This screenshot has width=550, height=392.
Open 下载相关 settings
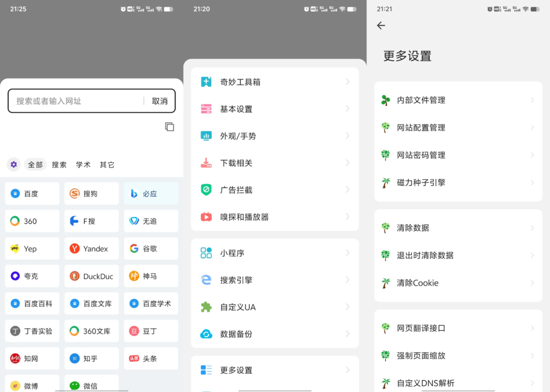coord(275,163)
